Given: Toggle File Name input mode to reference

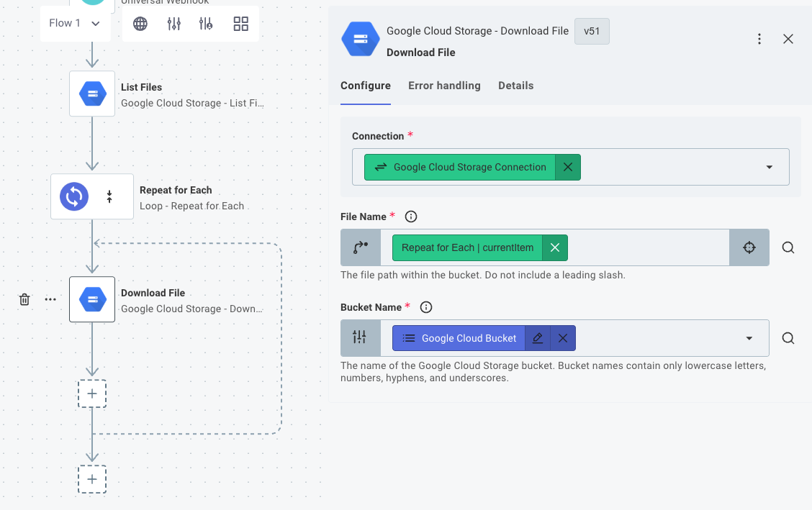Looking at the screenshot, I should pos(360,247).
